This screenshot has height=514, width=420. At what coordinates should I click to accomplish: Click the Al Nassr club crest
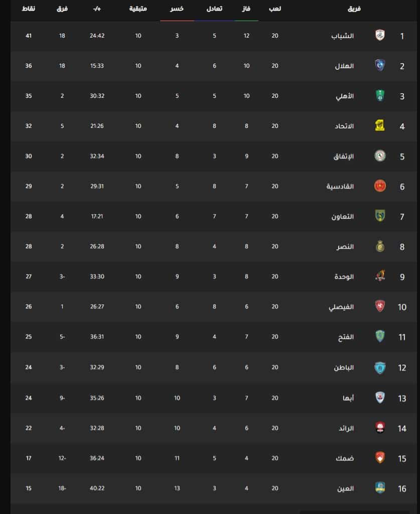(380, 246)
